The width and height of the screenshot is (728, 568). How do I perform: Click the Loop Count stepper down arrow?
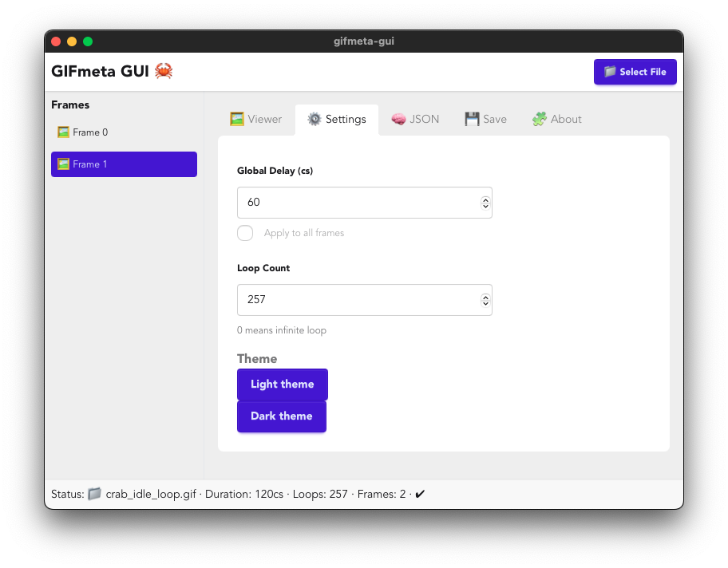pyautogui.click(x=485, y=304)
